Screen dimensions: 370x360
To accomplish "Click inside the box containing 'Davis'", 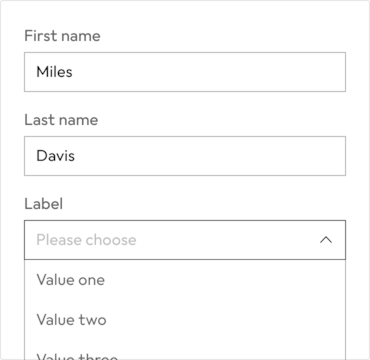I will tap(185, 156).
